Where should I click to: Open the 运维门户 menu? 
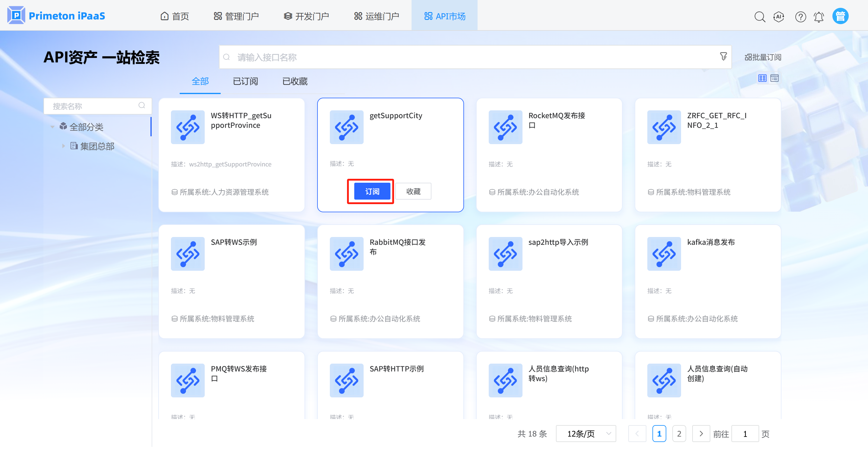[376, 16]
